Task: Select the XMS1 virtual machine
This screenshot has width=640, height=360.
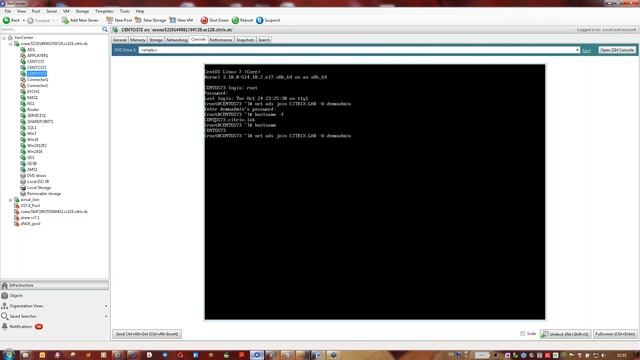Action: point(32,169)
